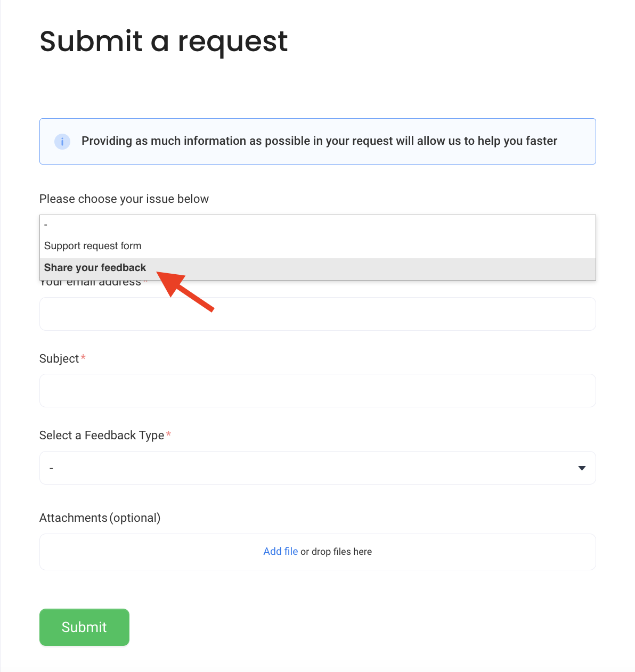Click into the Subject text field

318,391
